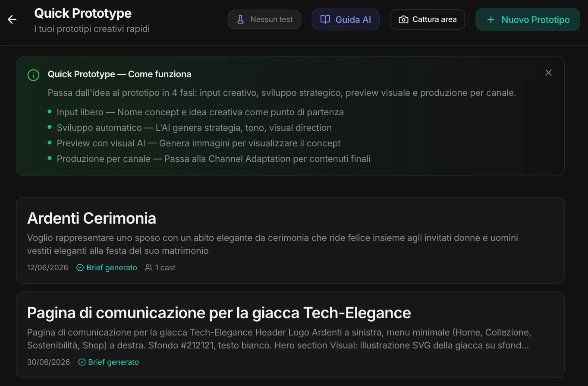Click the plus icon in Nuovo Prototipo
Screen dimensions: 588x386
tap(491, 20)
